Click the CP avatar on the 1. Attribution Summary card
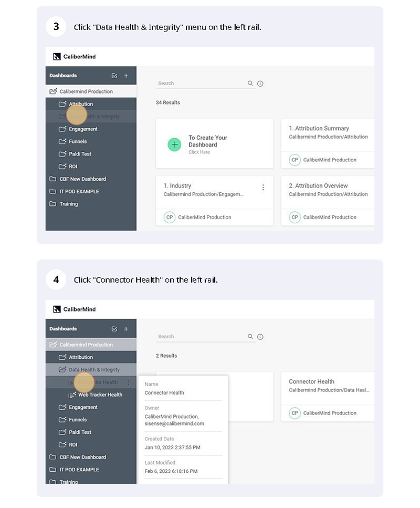 (295, 160)
